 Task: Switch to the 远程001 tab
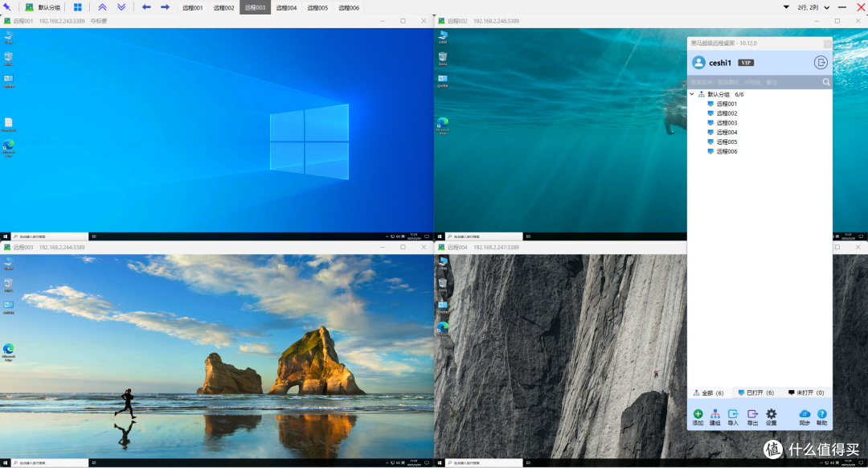193,8
